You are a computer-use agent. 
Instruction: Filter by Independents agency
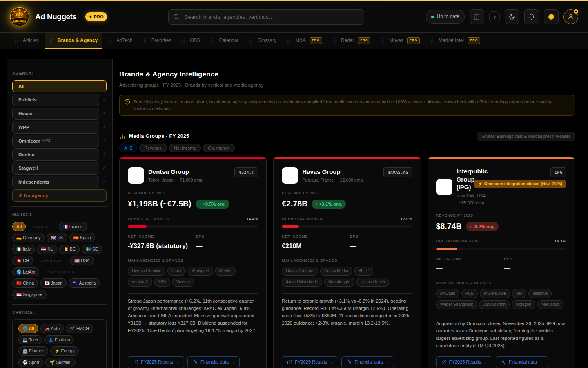[56, 182]
